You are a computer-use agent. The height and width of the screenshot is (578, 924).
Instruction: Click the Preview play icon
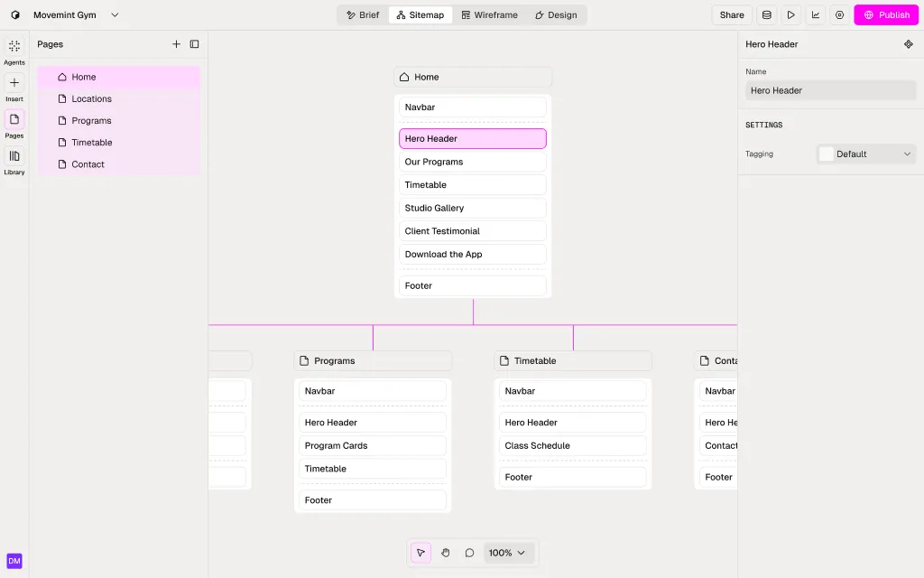point(790,14)
